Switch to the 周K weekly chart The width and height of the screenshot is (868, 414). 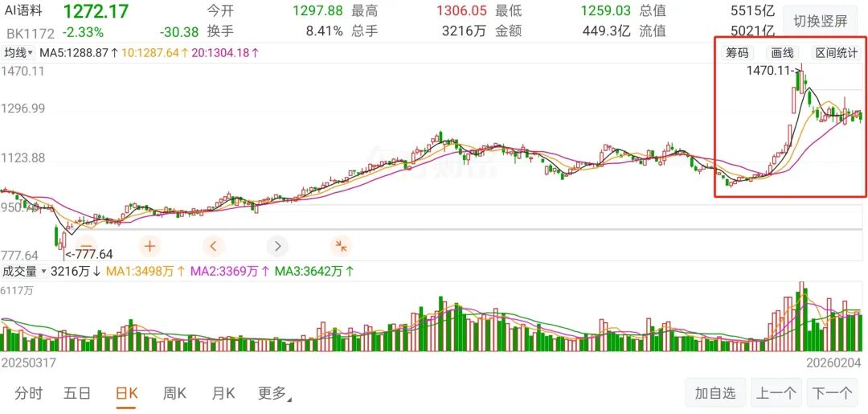(174, 393)
